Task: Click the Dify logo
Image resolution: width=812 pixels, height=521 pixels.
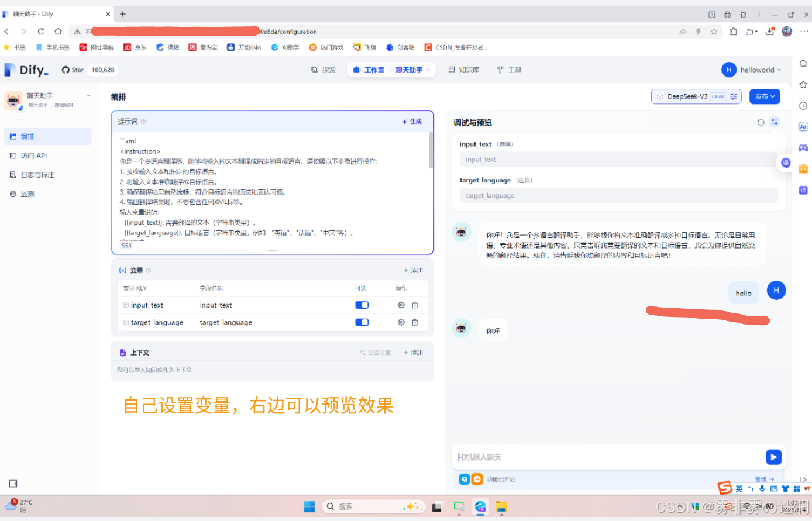Action: [x=26, y=70]
